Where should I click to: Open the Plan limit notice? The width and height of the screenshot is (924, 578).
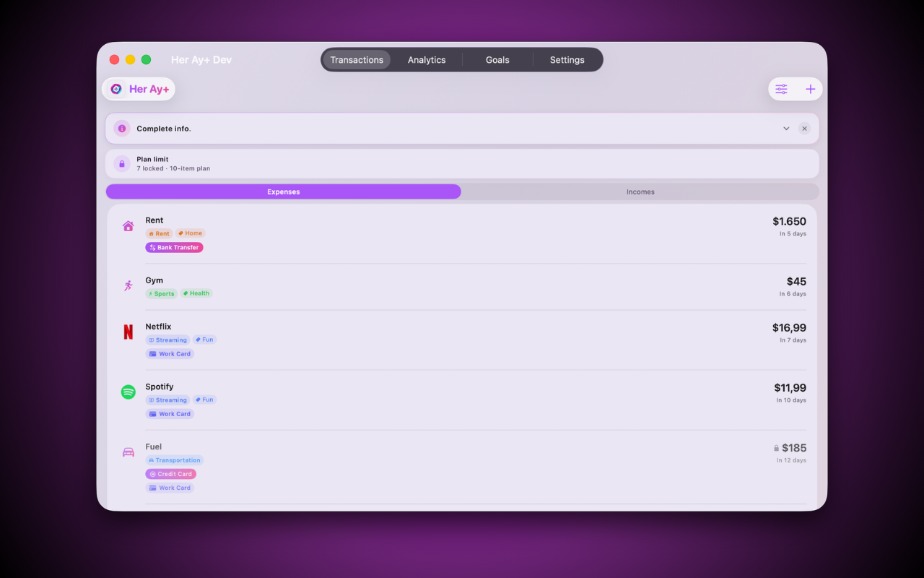tap(462, 164)
